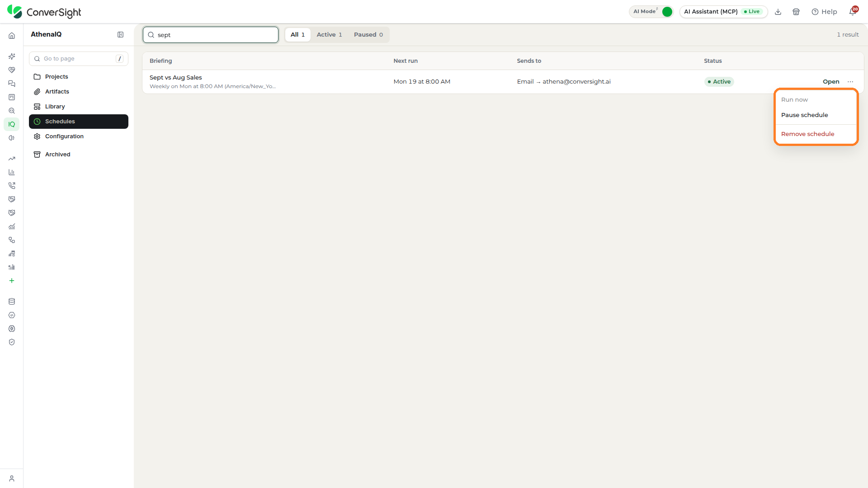Collapse the AthenaIQ sidebar panel

click(x=120, y=35)
